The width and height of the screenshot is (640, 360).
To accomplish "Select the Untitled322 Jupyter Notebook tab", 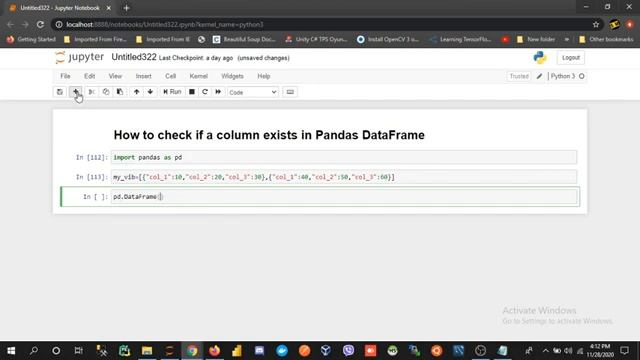I will pos(60,8).
